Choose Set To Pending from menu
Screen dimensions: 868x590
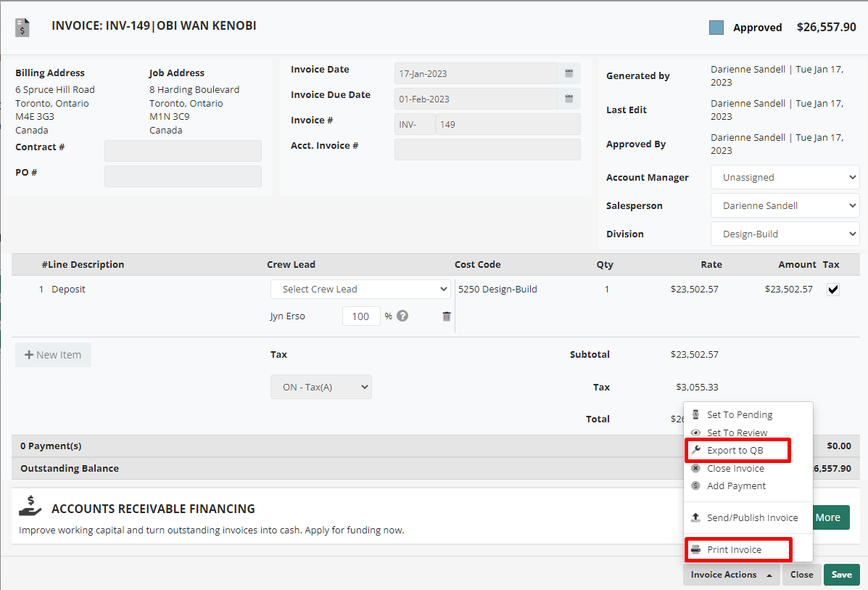[739, 414]
